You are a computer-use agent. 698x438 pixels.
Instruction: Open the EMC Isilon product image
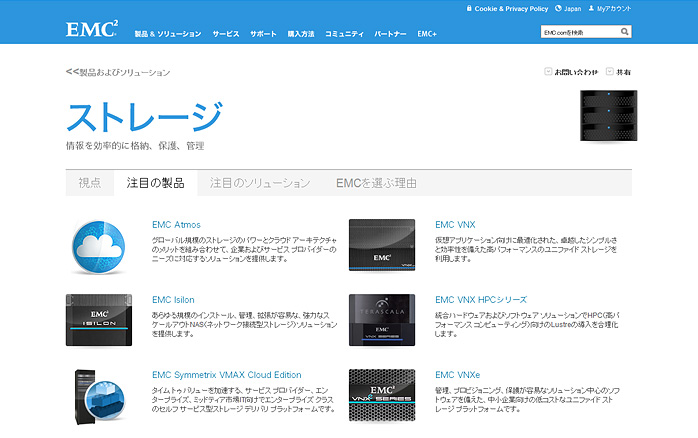point(99,320)
